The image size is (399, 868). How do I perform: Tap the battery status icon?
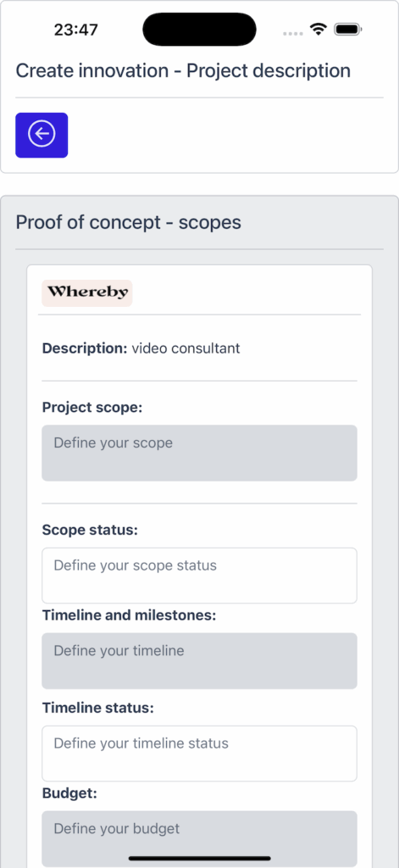click(348, 30)
